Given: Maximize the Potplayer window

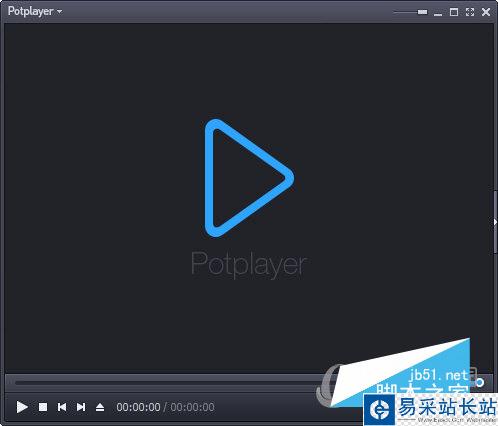Looking at the screenshot, I should click(x=454, y=12).
